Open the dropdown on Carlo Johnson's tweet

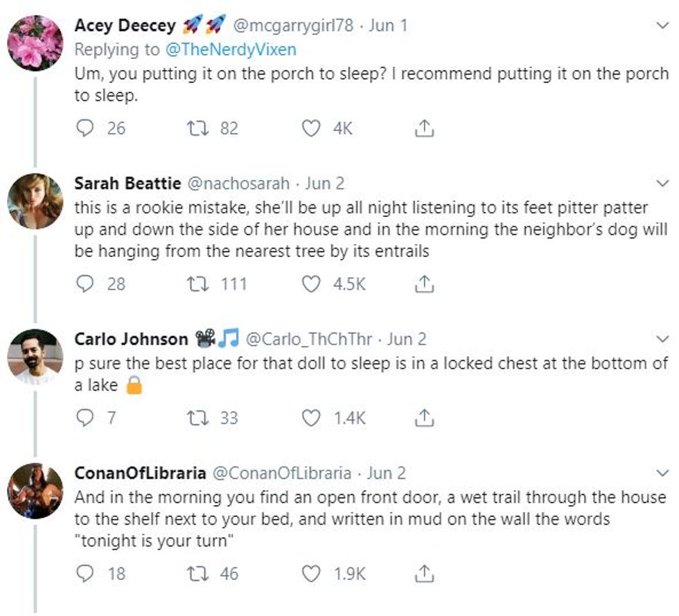pos(662,339)
